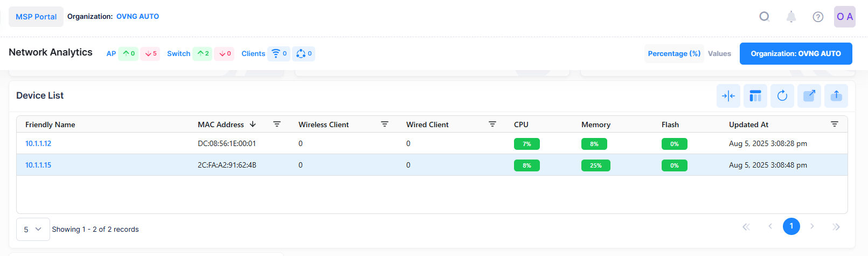This screenshot has width=868, height=256.
Task: Click the column auto-fit width icon
Action: 728,96
